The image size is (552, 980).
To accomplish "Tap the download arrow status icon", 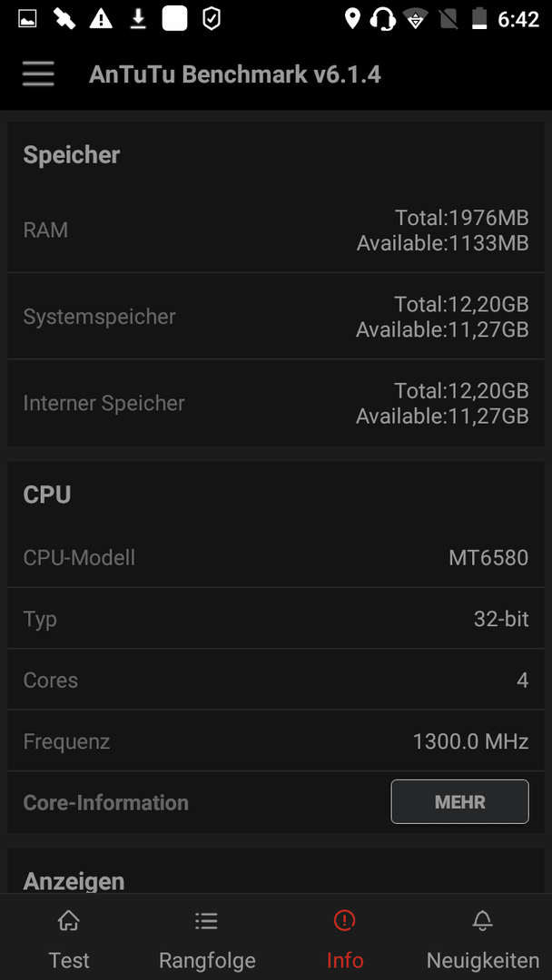I will (137, 19).
